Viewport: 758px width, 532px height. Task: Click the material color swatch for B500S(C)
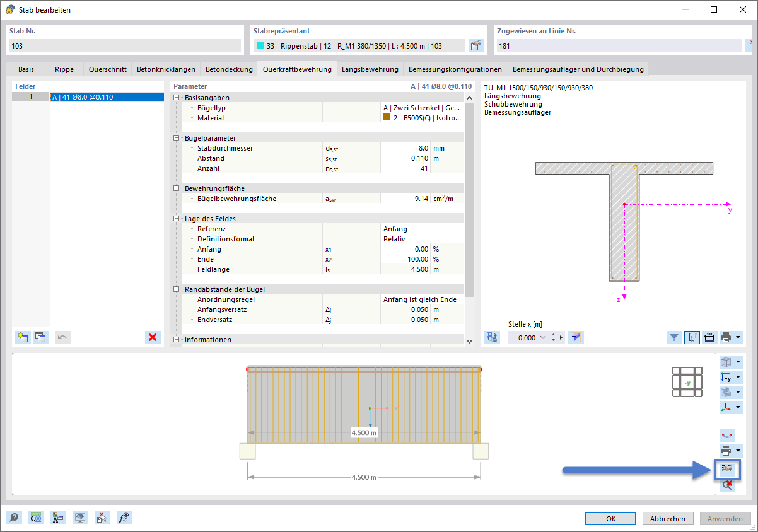pos(387,117)
